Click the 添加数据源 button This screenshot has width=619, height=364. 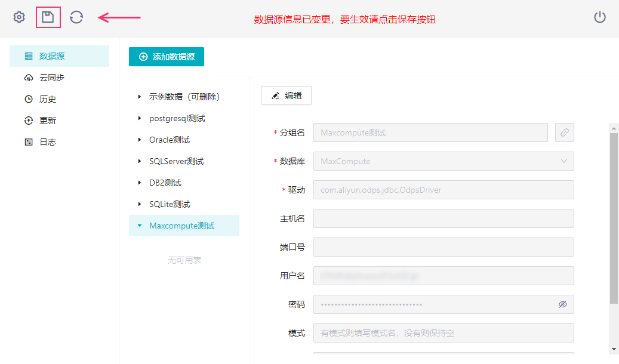pos(167,57)
